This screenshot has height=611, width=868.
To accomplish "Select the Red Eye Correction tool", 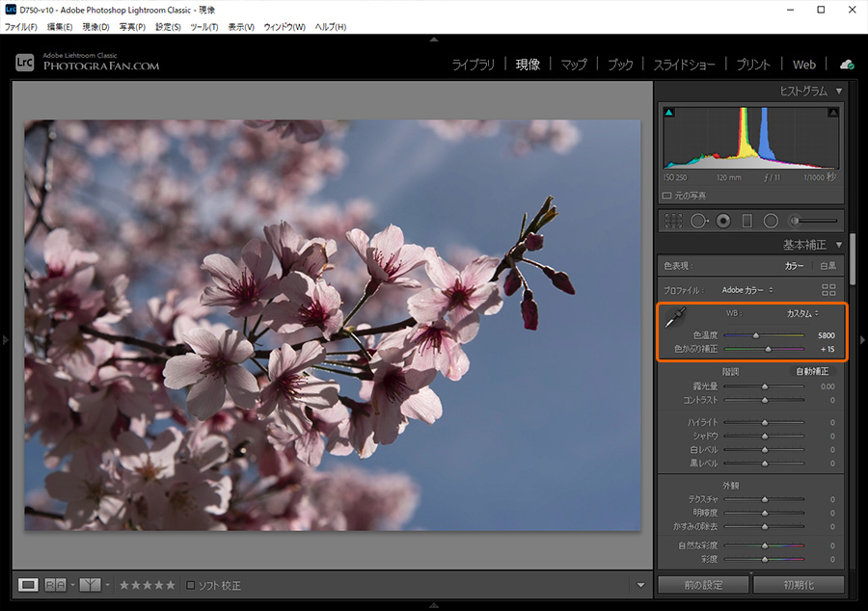I will [723, 221].
